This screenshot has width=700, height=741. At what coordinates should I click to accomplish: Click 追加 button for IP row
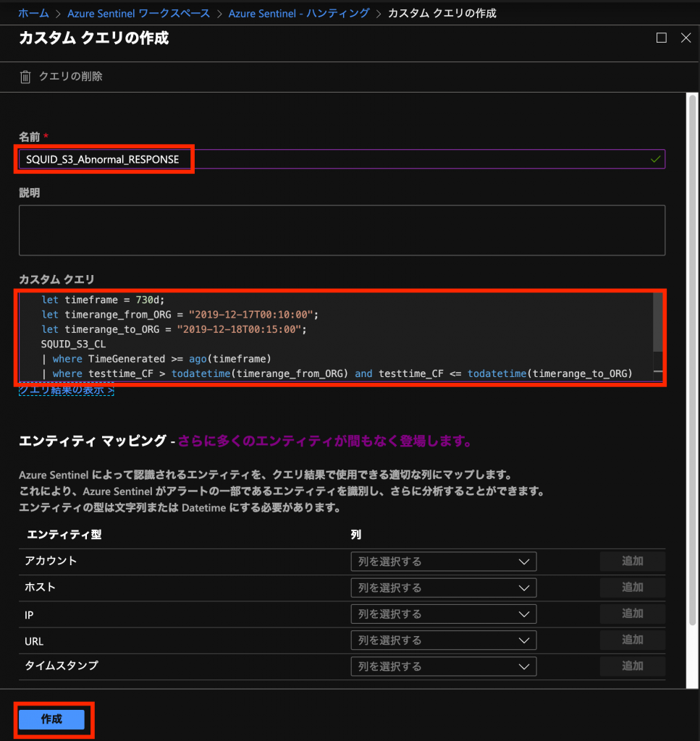(x=633, y=614)
